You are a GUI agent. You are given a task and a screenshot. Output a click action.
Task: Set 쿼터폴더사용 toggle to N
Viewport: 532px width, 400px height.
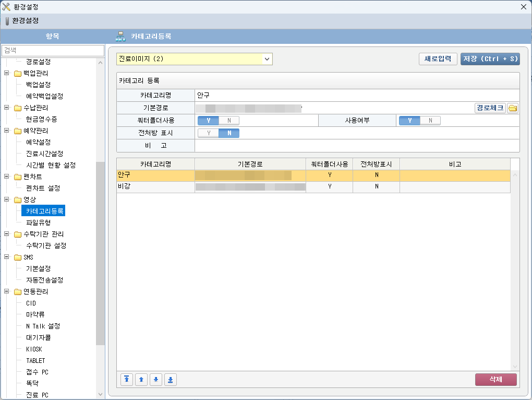click(x=228, y=121)
